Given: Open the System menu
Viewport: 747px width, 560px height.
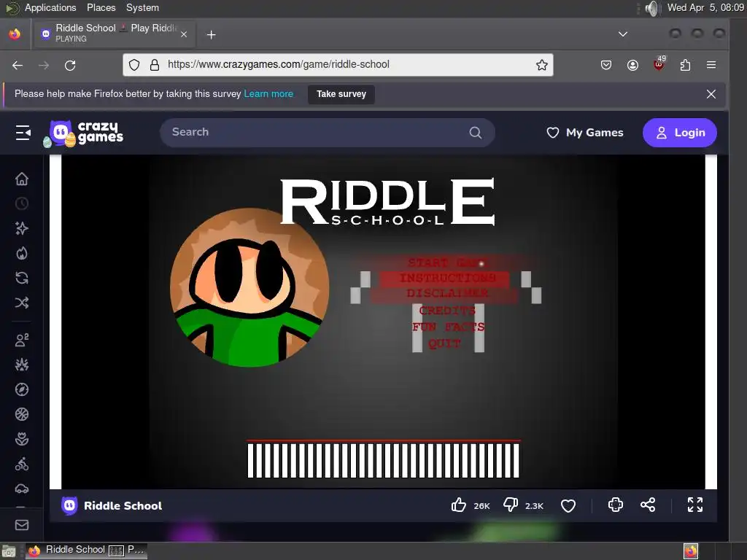Looking at the screenshot, I should 142,7.
